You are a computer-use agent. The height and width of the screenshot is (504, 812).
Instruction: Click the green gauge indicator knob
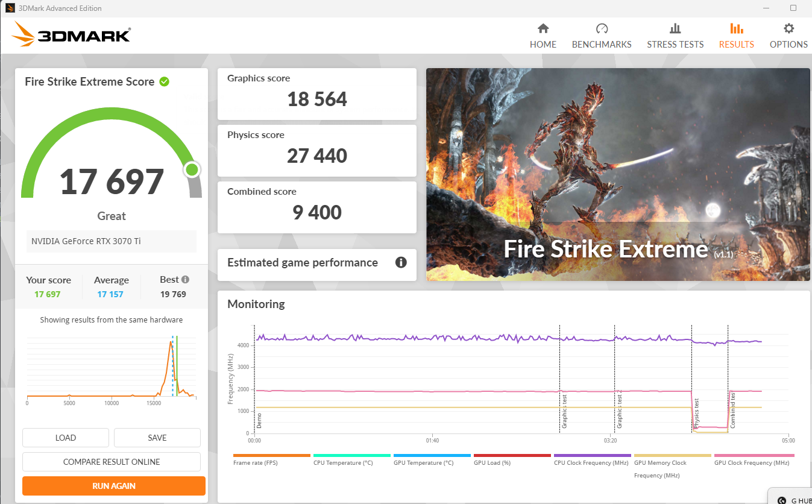coord(192,170)
